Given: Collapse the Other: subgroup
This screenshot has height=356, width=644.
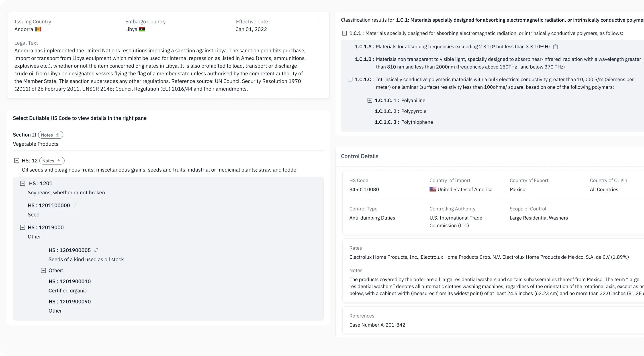Looking at the screenshot, I should click(x=43, y=270).
